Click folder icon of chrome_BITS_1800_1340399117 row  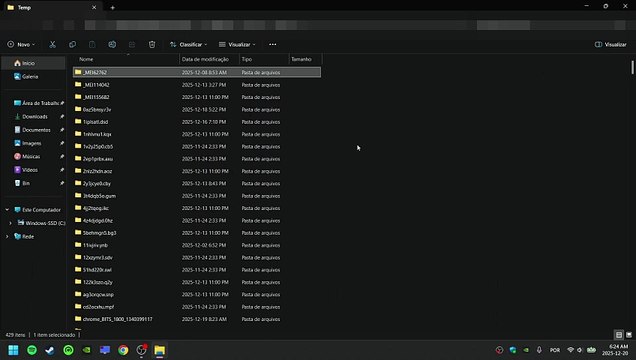[78, 319]
